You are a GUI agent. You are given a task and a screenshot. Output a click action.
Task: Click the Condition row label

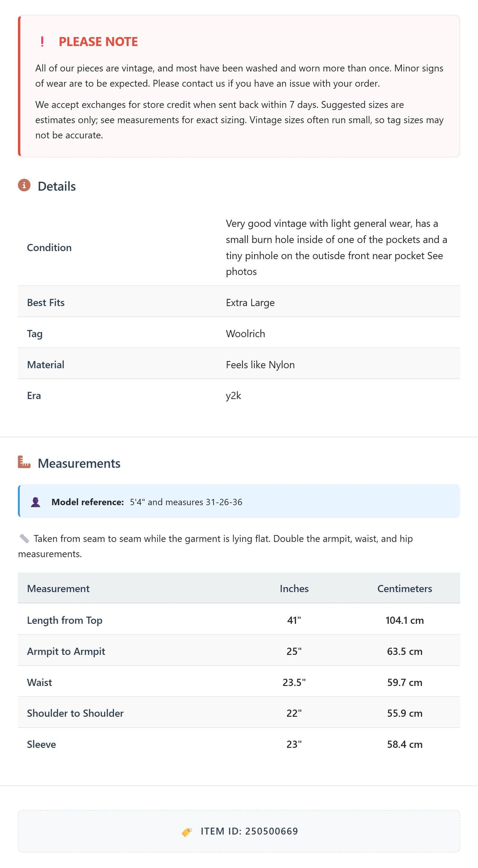49,248
